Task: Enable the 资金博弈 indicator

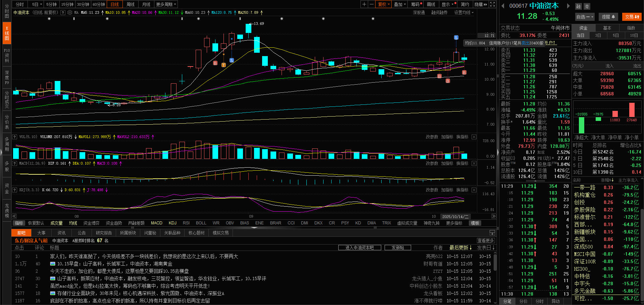Action: coord(91,223)
